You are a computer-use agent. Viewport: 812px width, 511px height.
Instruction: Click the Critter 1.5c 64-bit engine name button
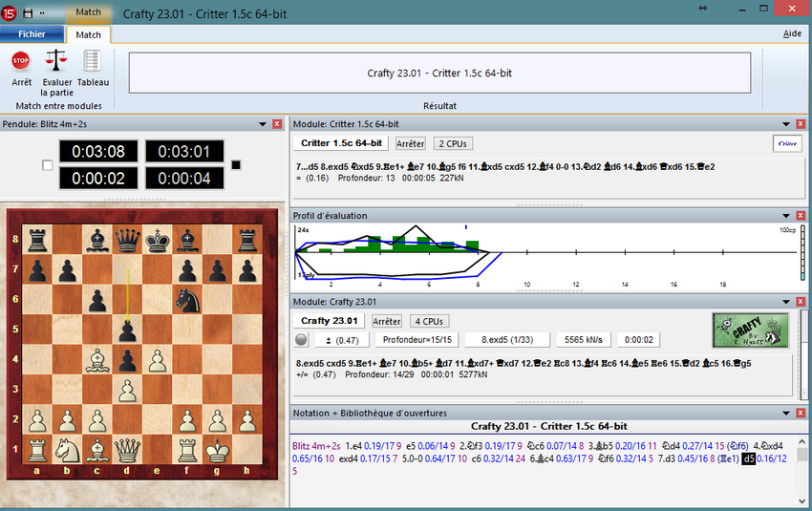point(341,143)
